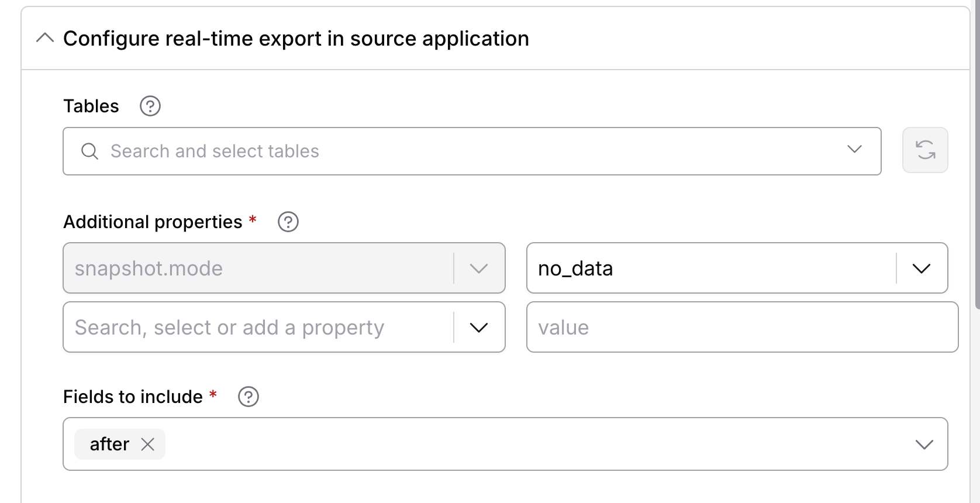This screenshot has width=980, height=503.
Task: Open help for Fields to include
Action: pos(249,397)
